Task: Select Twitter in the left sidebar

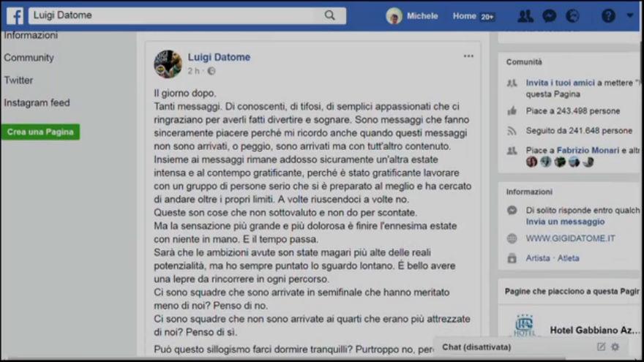Action: click(18, 80)
